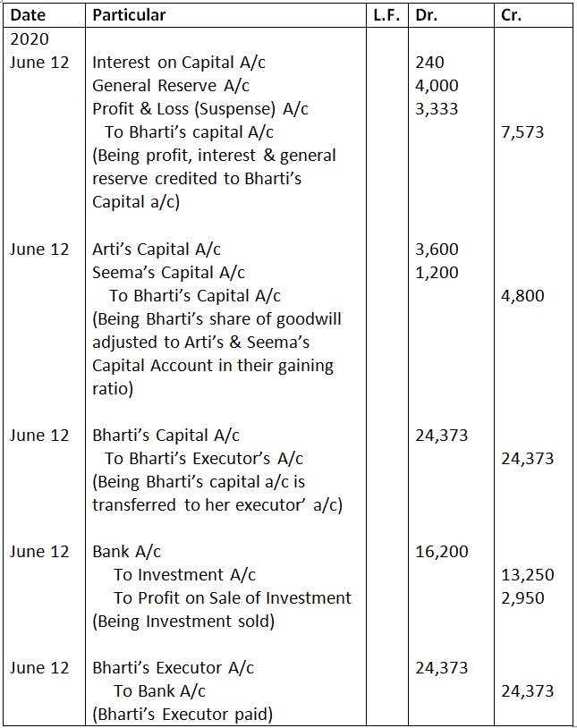The height and width of the screenshot is (728, 577).
Task: Select Profit & Loss (Suspense) A/c line
Action: pos(199,109)
